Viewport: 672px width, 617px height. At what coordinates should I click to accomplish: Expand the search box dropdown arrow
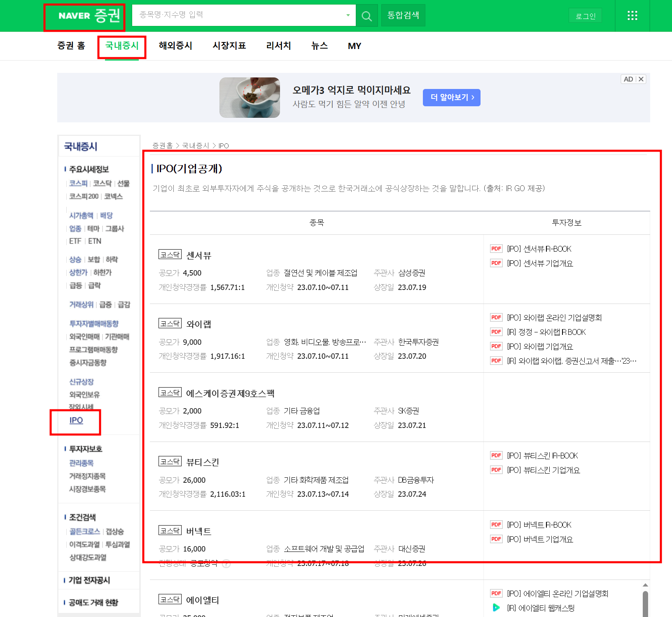pyautogui.click(x=348, y=15)
